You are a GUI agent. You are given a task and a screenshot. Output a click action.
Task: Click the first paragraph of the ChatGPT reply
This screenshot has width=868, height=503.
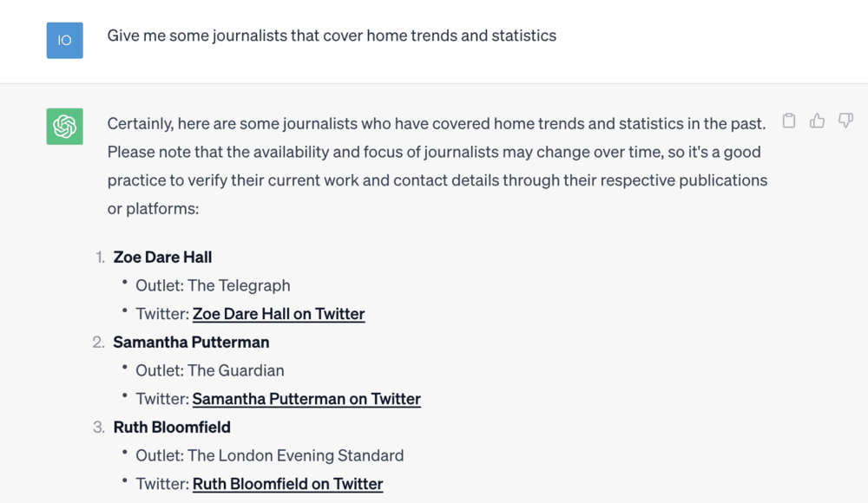[437, 165]
